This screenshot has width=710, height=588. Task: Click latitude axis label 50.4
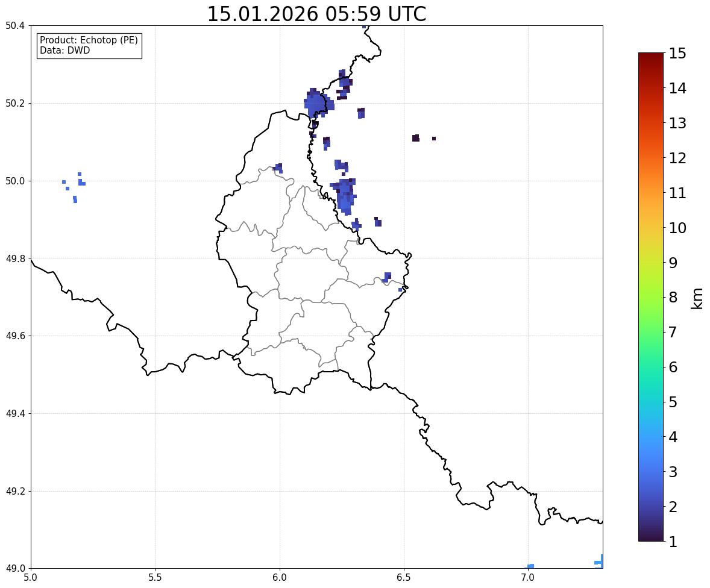pos(15,26)
